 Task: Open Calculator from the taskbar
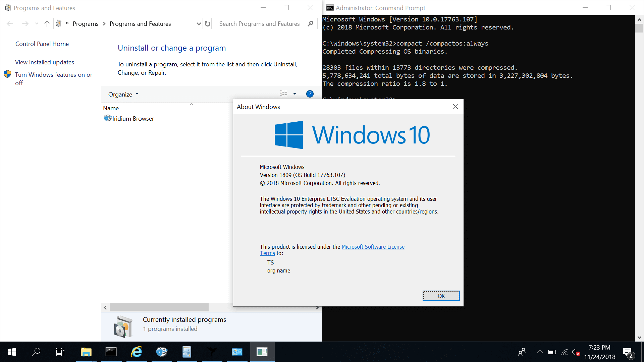(187, 352)
